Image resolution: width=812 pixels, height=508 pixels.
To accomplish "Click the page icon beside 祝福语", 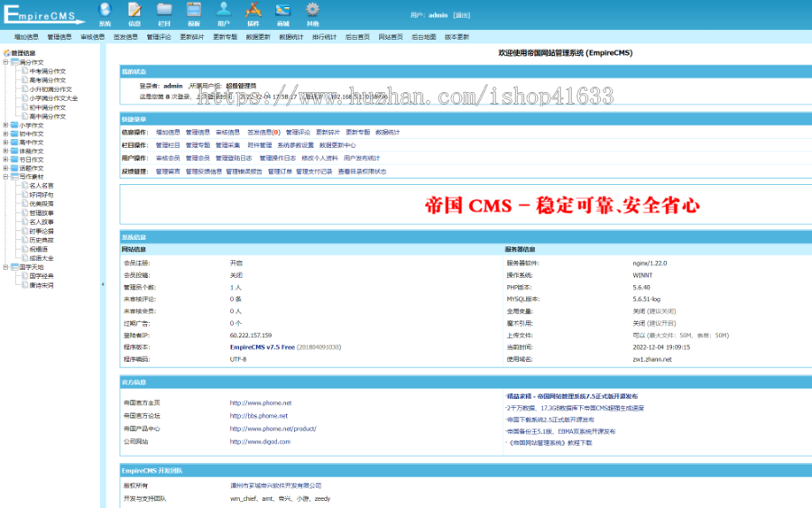I will pos(25,248).
